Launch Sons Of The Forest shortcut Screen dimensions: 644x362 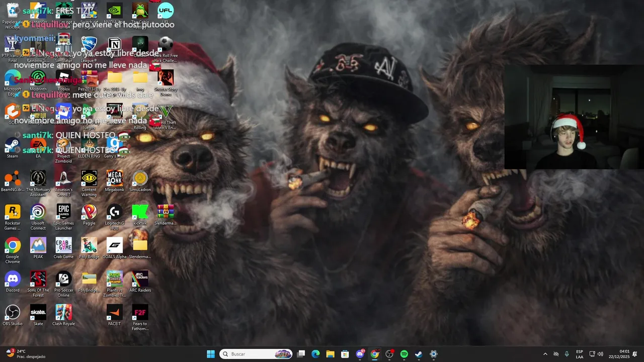coord(38,284)
